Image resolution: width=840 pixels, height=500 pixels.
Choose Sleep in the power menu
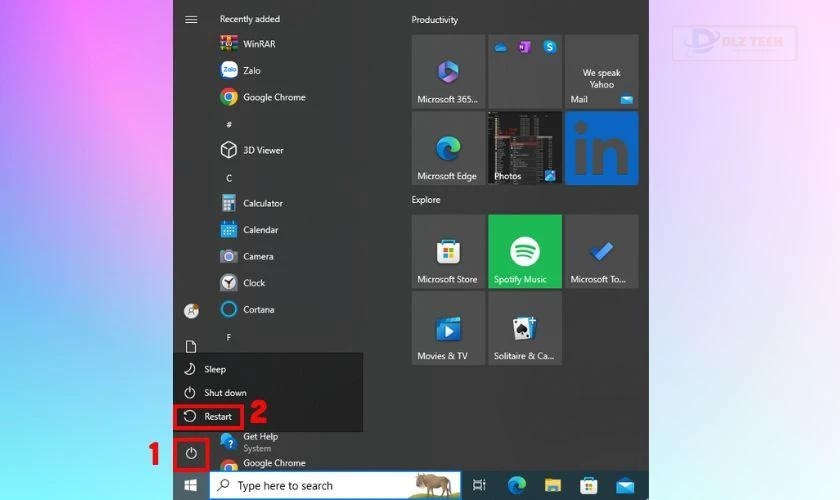[x=215, y=369]
